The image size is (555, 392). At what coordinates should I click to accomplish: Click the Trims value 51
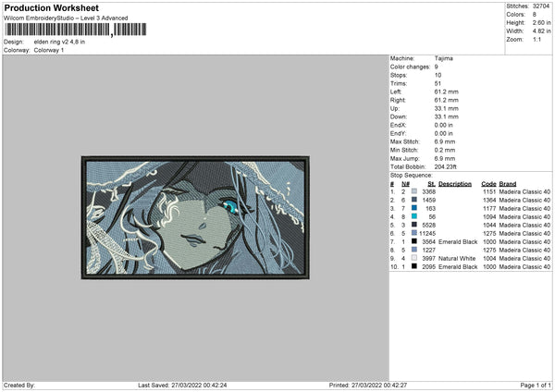click(438, 83)
